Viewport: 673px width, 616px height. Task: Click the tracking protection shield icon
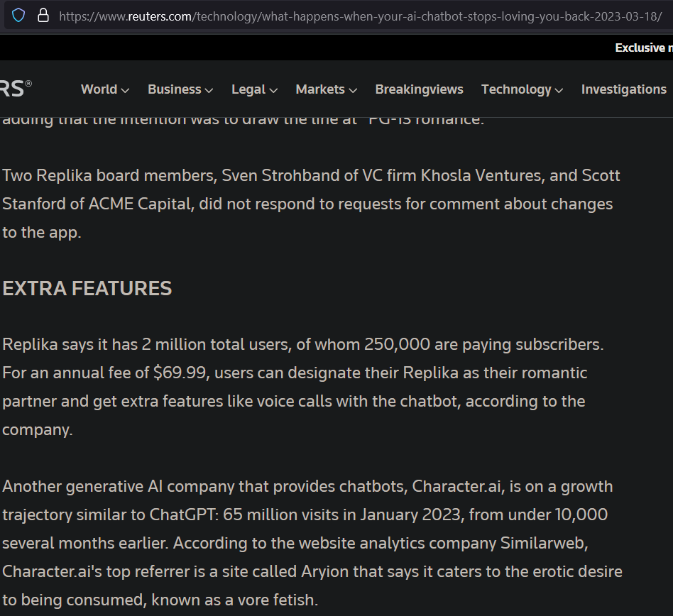click(x=18, y=15)
